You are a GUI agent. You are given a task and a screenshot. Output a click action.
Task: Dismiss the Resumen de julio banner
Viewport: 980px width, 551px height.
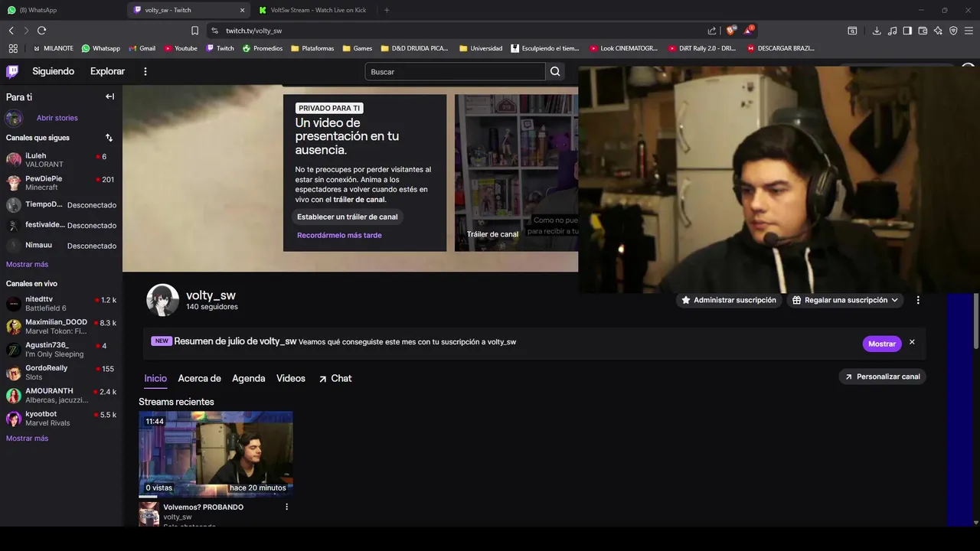pyautogui.click(x=912, y=342)
